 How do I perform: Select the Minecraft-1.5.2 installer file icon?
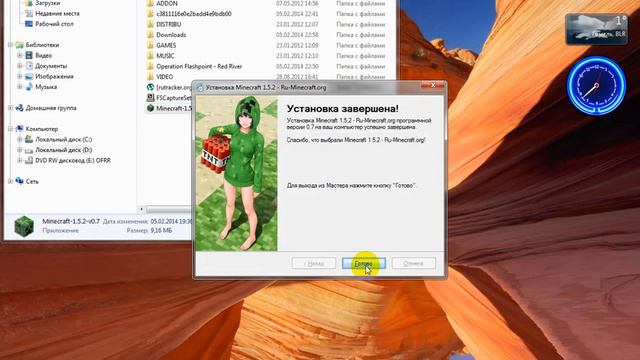(x=150, y=108)
